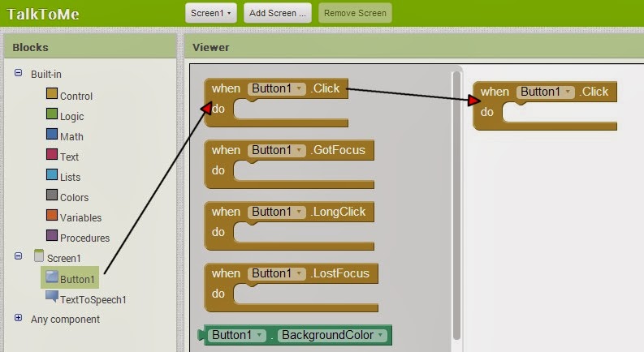Select Button1.Click block in workspace

coord(545,106)
